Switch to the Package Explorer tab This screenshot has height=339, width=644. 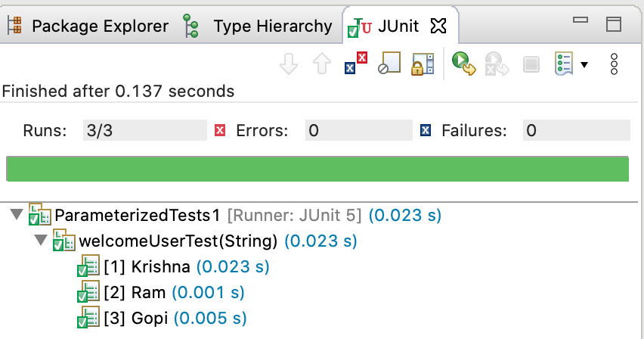91,26
